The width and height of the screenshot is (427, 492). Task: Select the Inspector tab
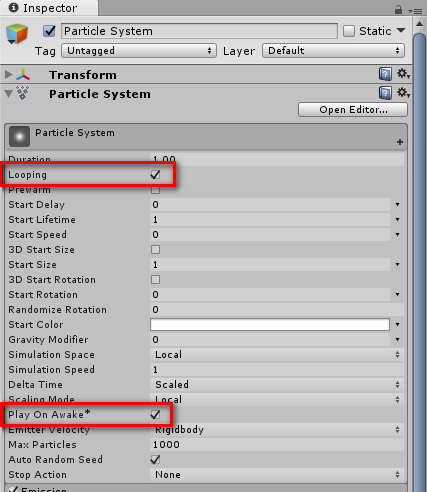pyautogui.click(x=49, y=8)
